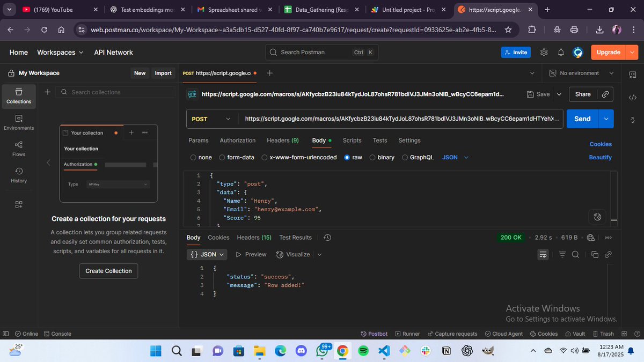644x362 pixels.
Task: Open the response history clock icon
Action: (x=328, y=237)
